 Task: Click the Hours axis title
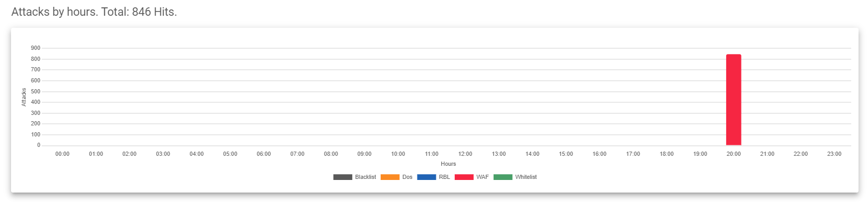click(x=448, y=164)
